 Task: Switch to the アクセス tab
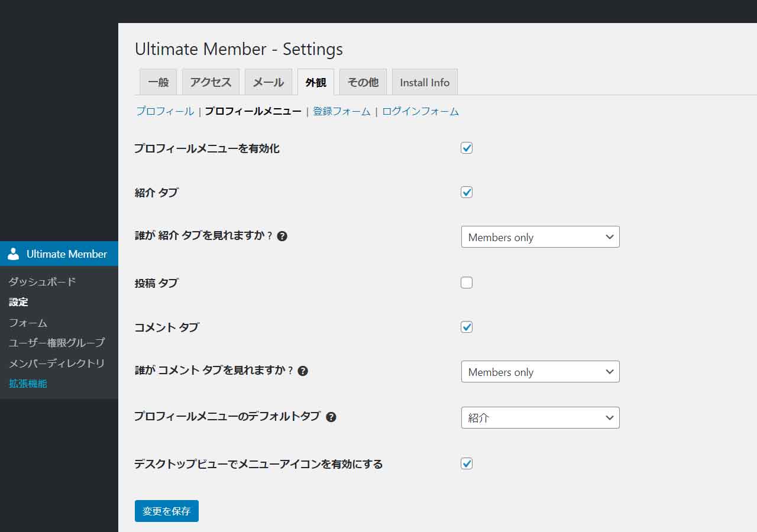tap(211, 82)
